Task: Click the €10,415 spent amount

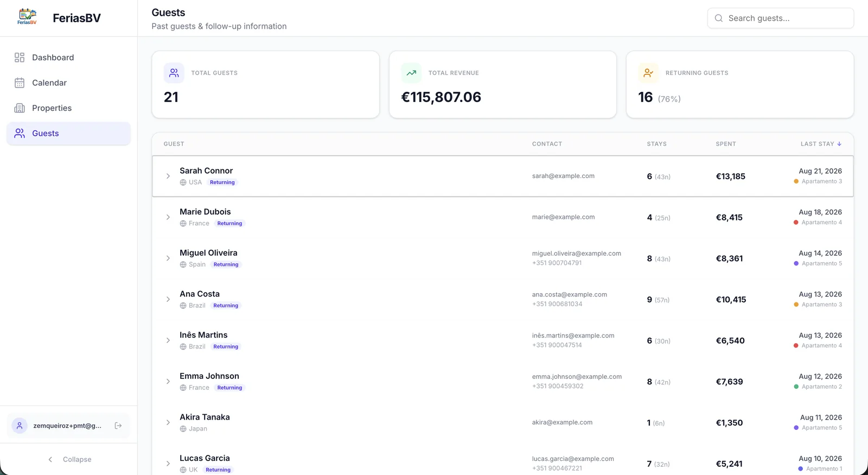Action: (x=731, y=300)
